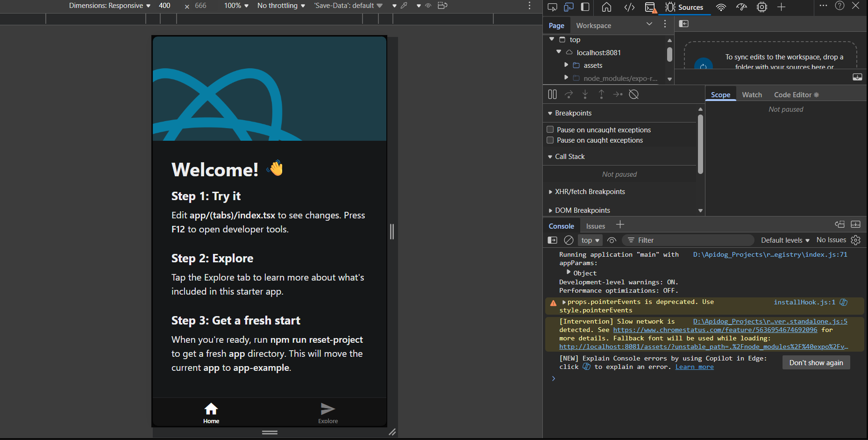Open the Learn more link
Image resolution: width=868 pixels, height=440 pixels.
click(694, 367)
